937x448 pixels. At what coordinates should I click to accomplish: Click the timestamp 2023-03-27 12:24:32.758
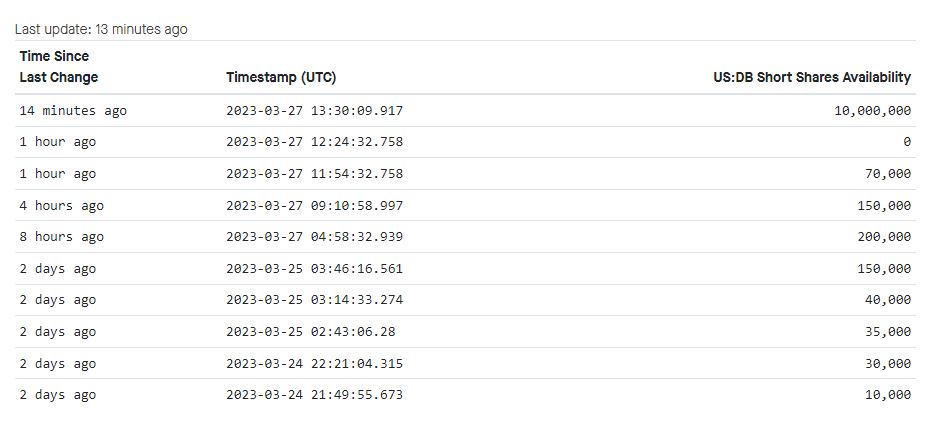point(314,143)
